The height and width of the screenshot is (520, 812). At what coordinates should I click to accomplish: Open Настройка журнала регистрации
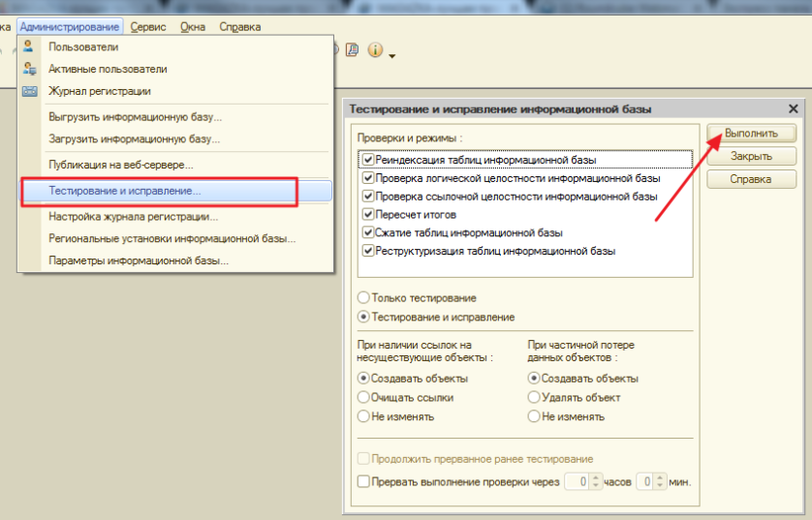point(176,216)
